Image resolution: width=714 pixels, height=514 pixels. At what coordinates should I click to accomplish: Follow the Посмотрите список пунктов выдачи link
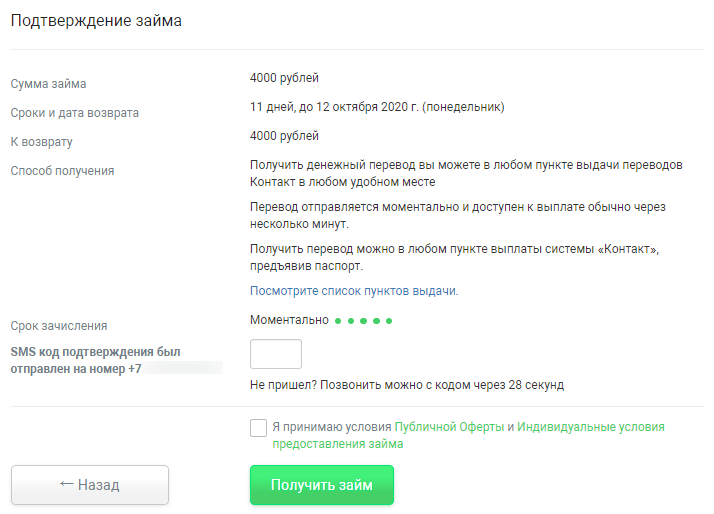pyautogui.click(x=354, y=291)
